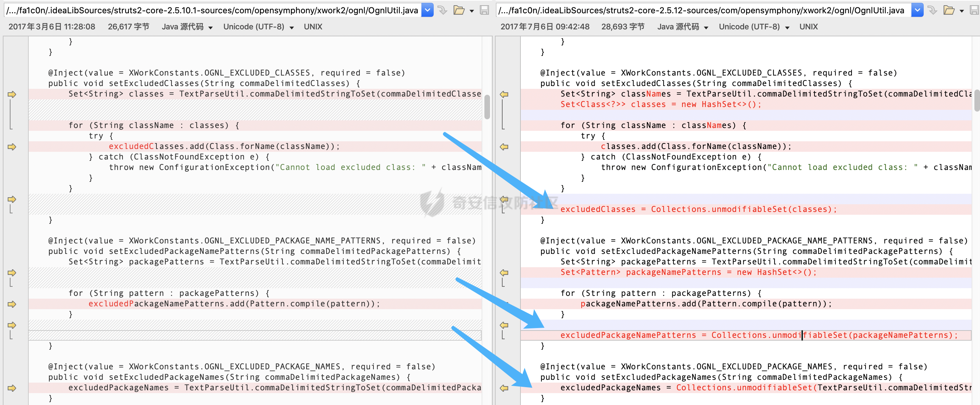Copy the Set<Pattern> packageNamePatterns line leftward
This screenshot has height=405, width=980.
504,273
